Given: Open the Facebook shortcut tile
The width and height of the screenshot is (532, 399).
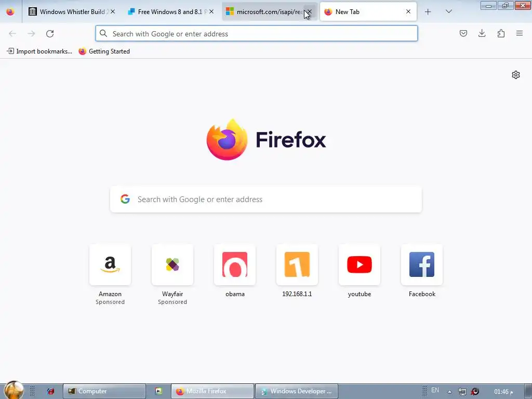Looking at the screenshot, I should [422, 264].
